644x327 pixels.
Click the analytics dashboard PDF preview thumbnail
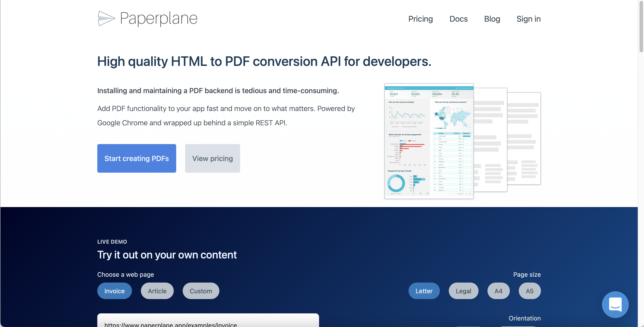[429, 141]
